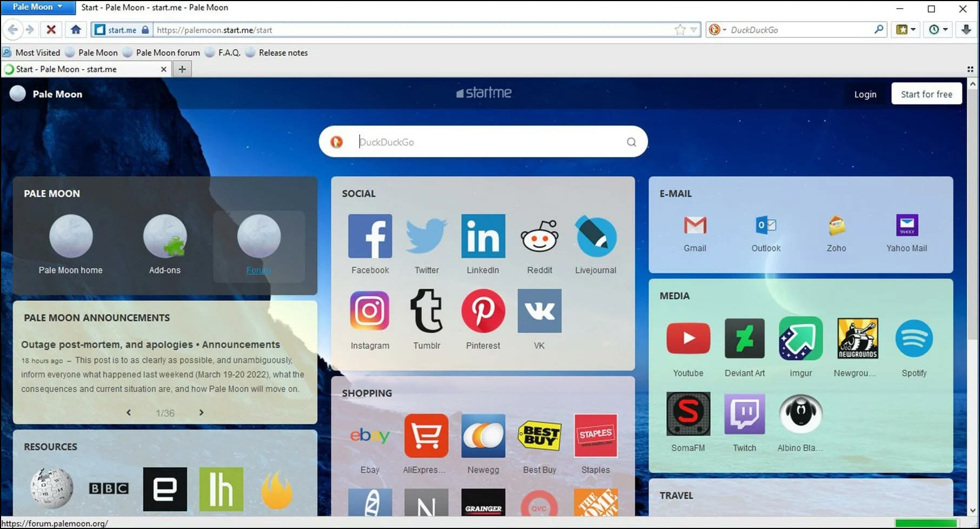Open Reddit from the Social widget
Image resolution: width=980 pixels, height=529 pixels.
click(x=539, y=236)
